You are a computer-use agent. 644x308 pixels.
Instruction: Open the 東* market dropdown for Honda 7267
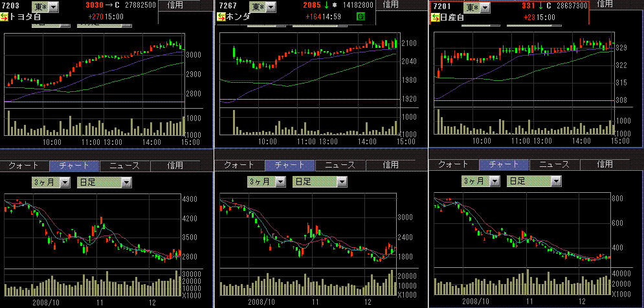tap(271, 6)
